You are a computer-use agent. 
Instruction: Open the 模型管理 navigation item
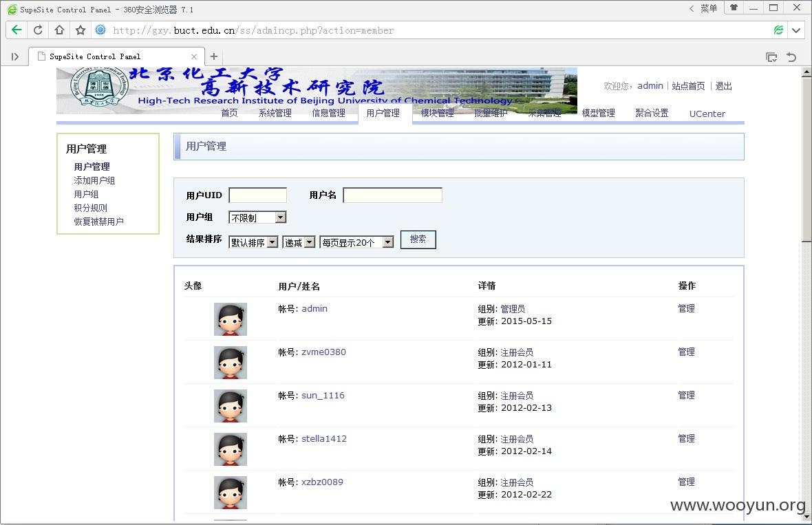(x=598, y=113)
